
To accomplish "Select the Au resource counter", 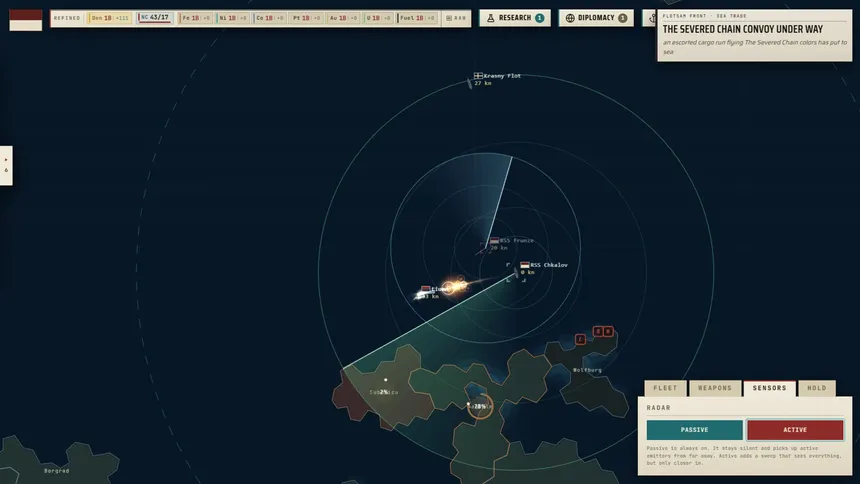I will [x=343, y=18].
